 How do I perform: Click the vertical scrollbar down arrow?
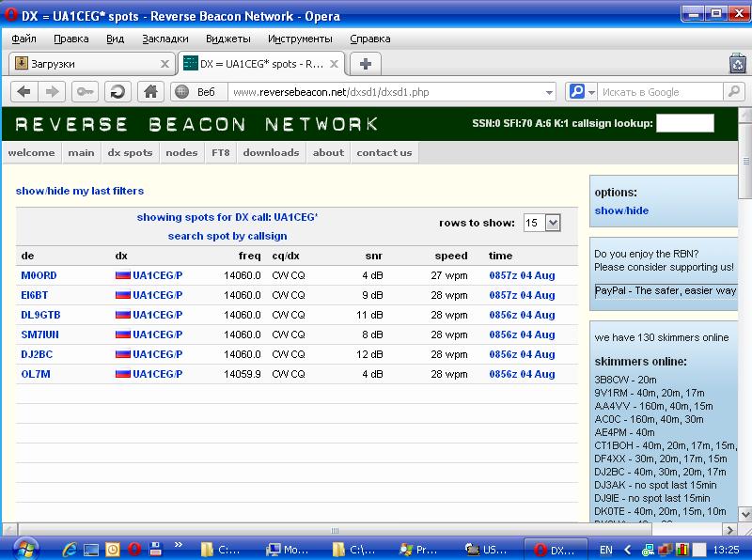(x=745, y=515)
